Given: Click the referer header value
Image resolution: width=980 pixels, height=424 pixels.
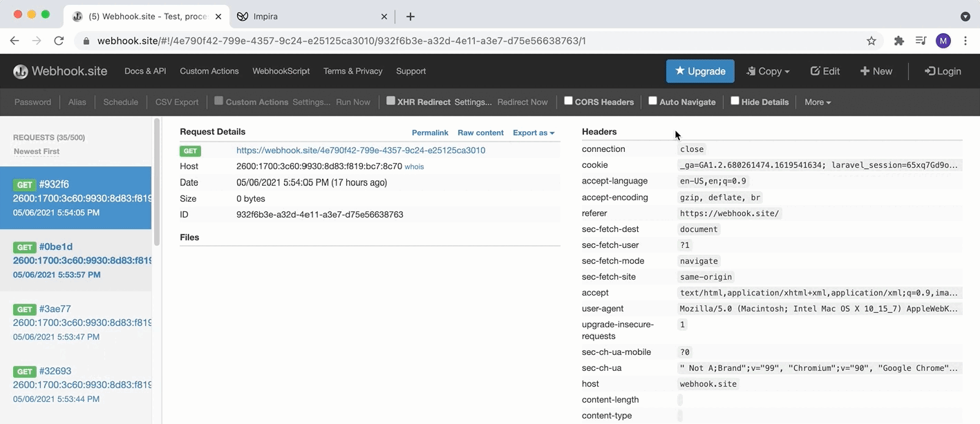Looking at the screenshot, I should 729,213.
